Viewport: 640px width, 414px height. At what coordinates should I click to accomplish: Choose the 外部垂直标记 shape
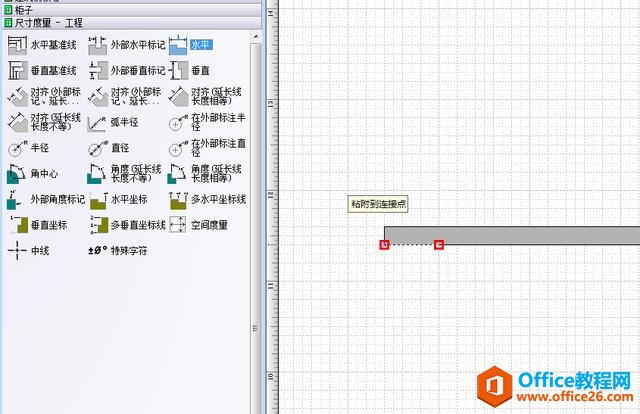[x=127, y=71]
